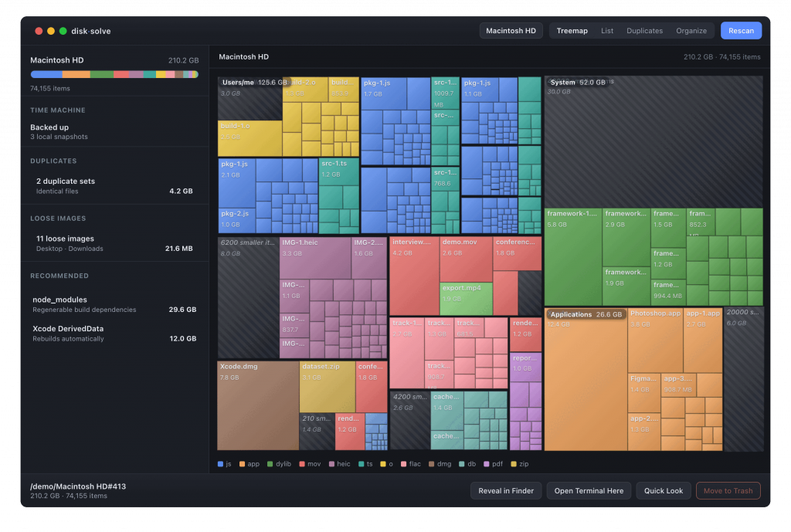Select the '210 sm...' 1.4 GB block
Image resolution: width=791 pixels, height=532 pixels.
[317, 432]
